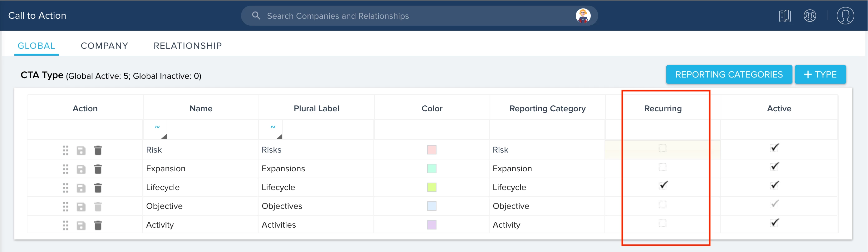Image resolution: width=868 pixels, height=252 pixels.
Task: Add a new CTA type with + TYPE
Action: coord(820,74)
